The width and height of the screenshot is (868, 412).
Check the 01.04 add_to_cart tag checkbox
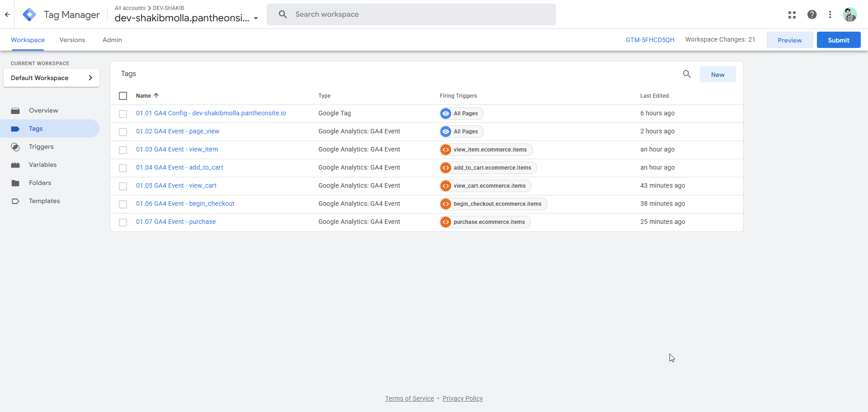(x=123, y=168)
